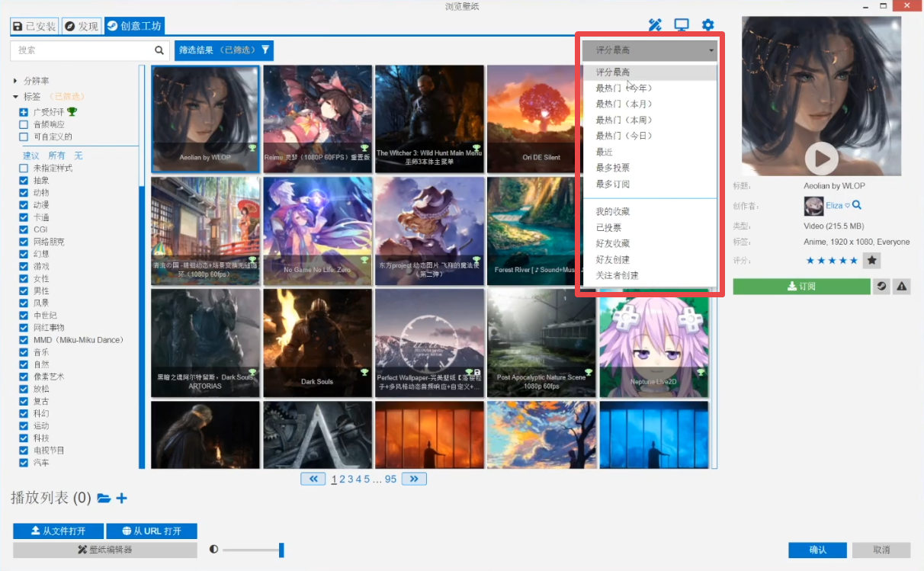This screenshot has height=571, width=924.
Task: Click the green trophy next to 广受好评
Action: click(72, 112)
